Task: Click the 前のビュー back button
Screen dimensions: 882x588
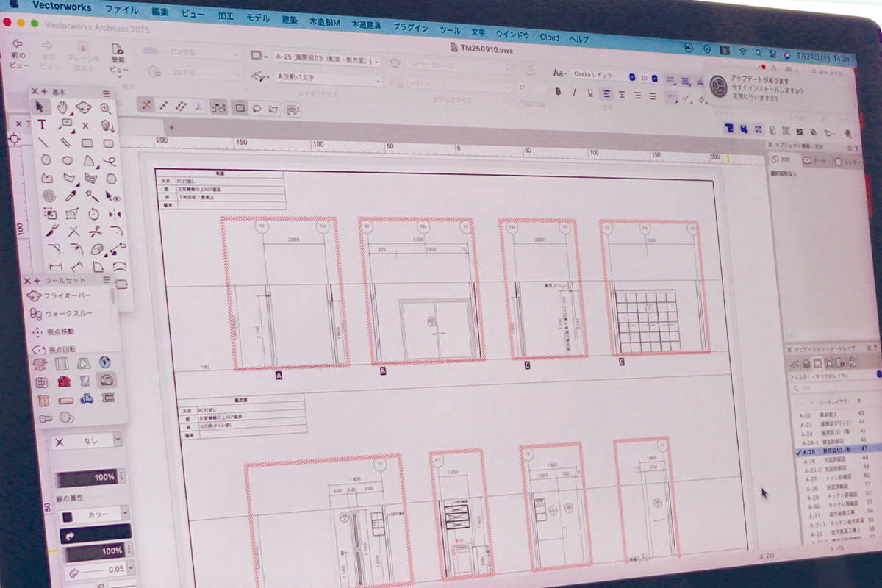Action: tap(18, 53)
